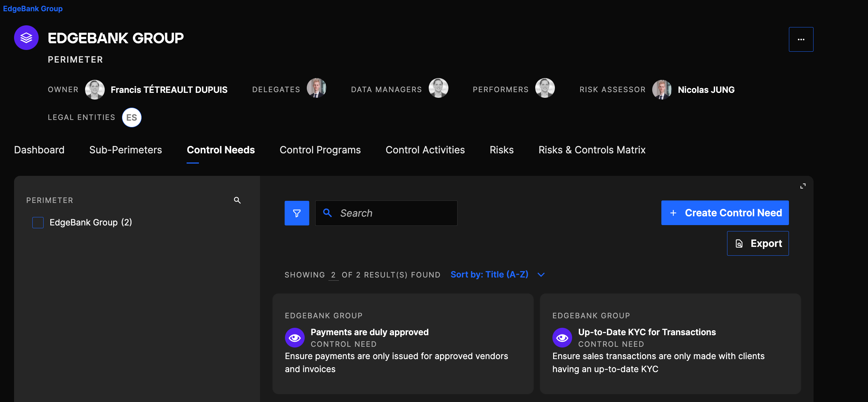Open the Sort by Title (A-Z) dropdown
The height and width of the screenshot is (402, 868).
(x=489, y=274)
